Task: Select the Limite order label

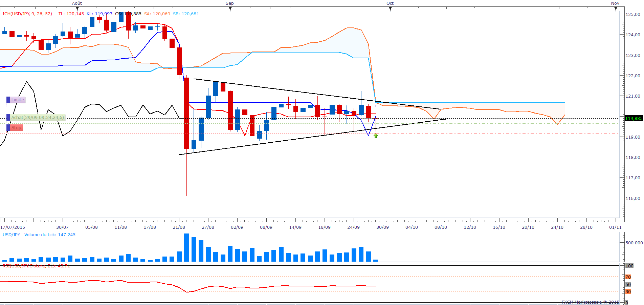Action: 18,100
